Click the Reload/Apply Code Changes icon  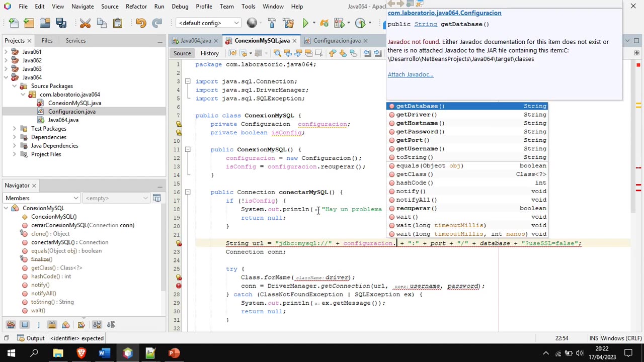pos(325,23)
